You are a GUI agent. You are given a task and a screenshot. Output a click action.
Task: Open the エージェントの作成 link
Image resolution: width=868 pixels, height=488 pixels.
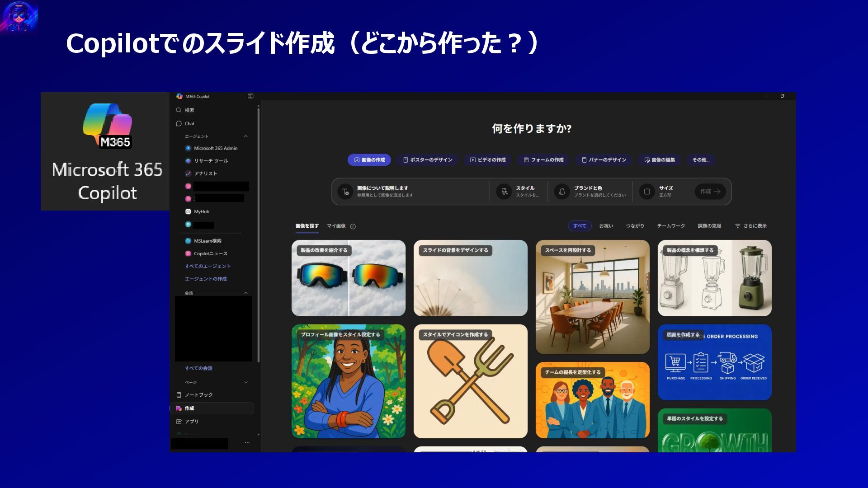[x=206, y=279]
